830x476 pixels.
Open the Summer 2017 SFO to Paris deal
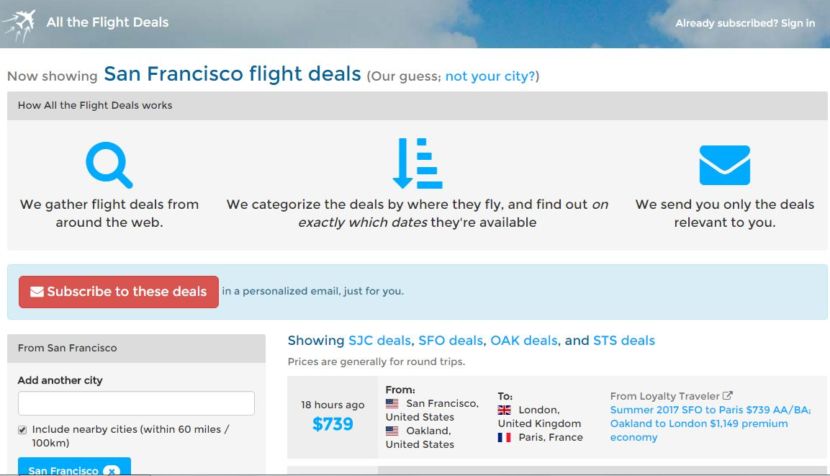coord(709,410)
